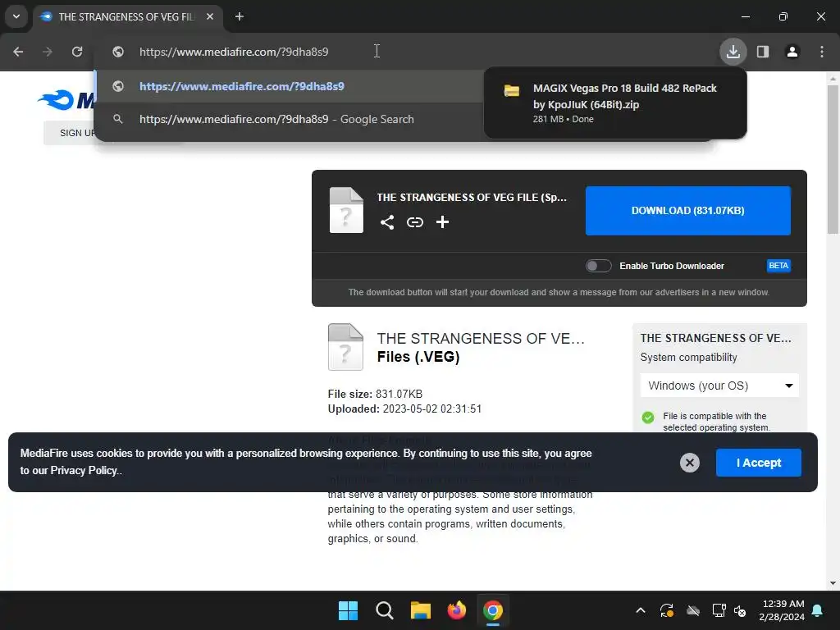This screenshot has width=840, height=630.
Task: Enable the Turbo Downloader switch
Action: [x=598, y=266]
